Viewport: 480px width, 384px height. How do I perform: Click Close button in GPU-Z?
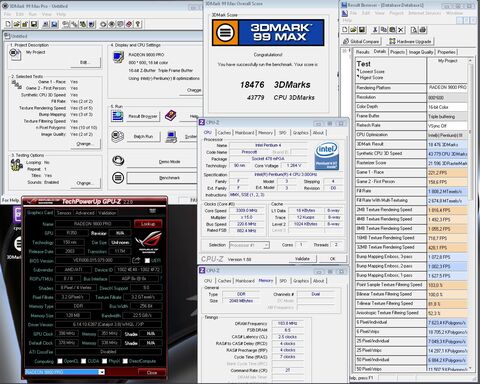(152, 372)
